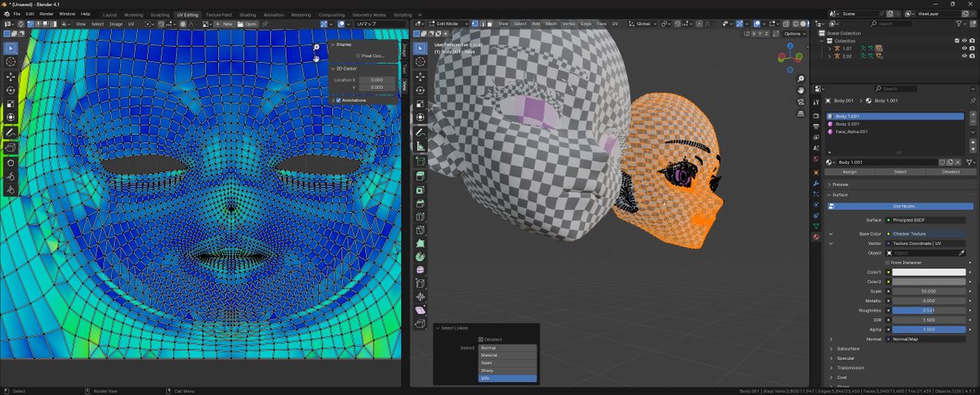Select the Bevel tool
This screenshot has width=980, height=395.
coord(420,203)
